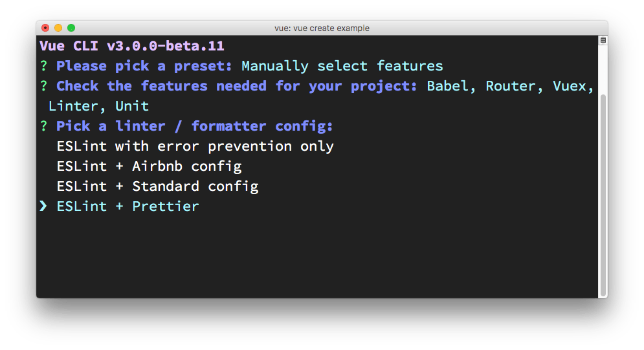
Task: Click the window title 'vue: vue create example'
Action: [322, 28]
